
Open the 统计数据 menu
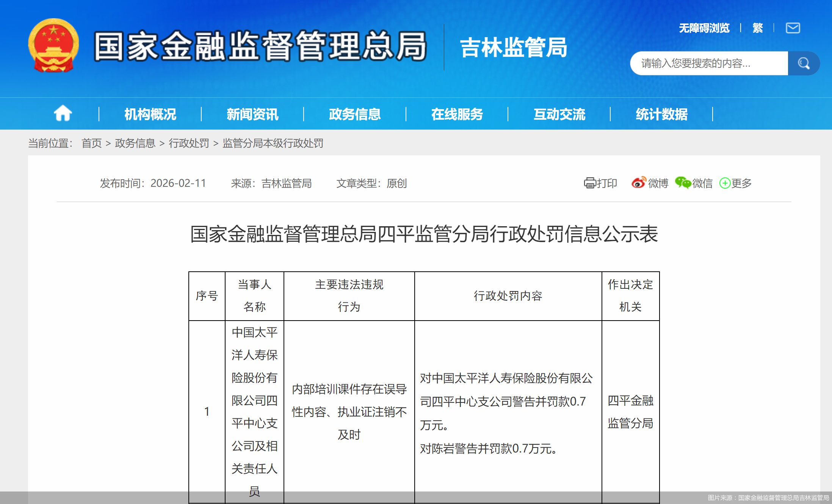coord(662,113)
